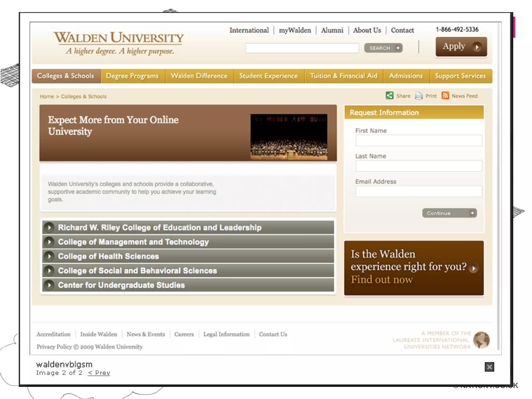The image size is (532, 399).
Task: Expand College of Health Sciences row
Action: (x=49, y=256)
